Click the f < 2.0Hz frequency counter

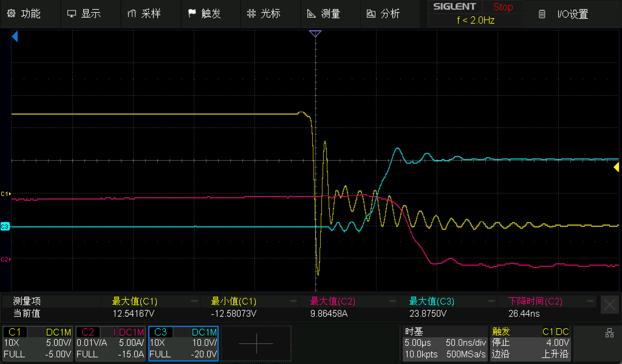pos(476,20)
